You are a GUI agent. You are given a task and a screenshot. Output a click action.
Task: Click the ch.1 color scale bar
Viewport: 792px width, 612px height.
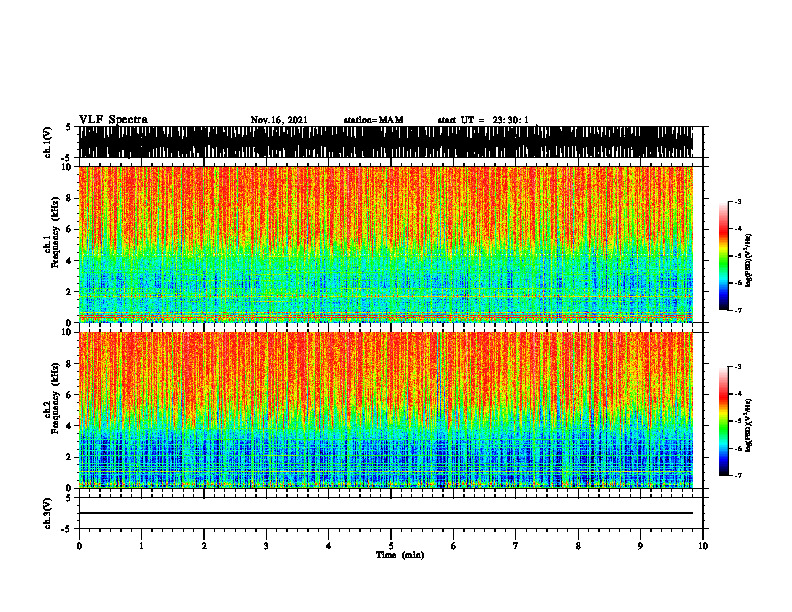click(x=723, y=256)
